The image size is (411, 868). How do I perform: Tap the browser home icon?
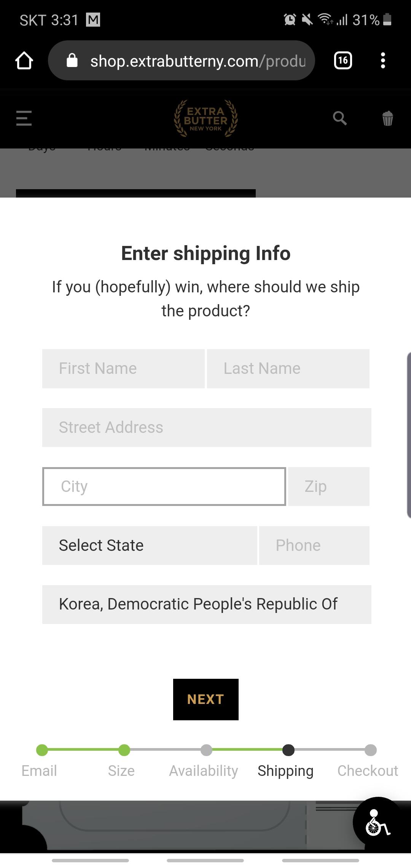pyautogui.click(x=24, y=61)
